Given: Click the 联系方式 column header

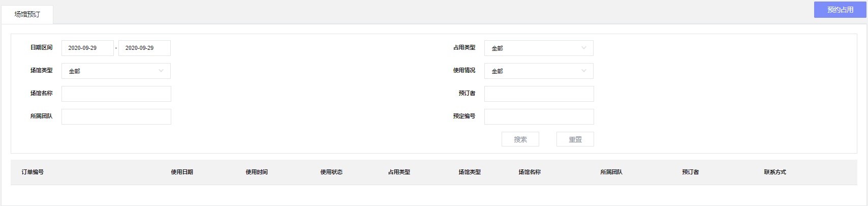Looking at the screenshot, I should 774,172.
